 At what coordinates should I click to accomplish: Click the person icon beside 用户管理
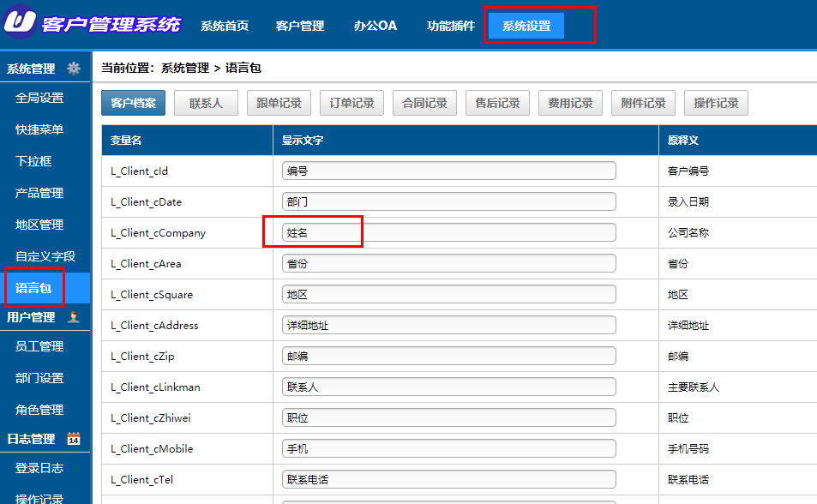coord(74,317)
